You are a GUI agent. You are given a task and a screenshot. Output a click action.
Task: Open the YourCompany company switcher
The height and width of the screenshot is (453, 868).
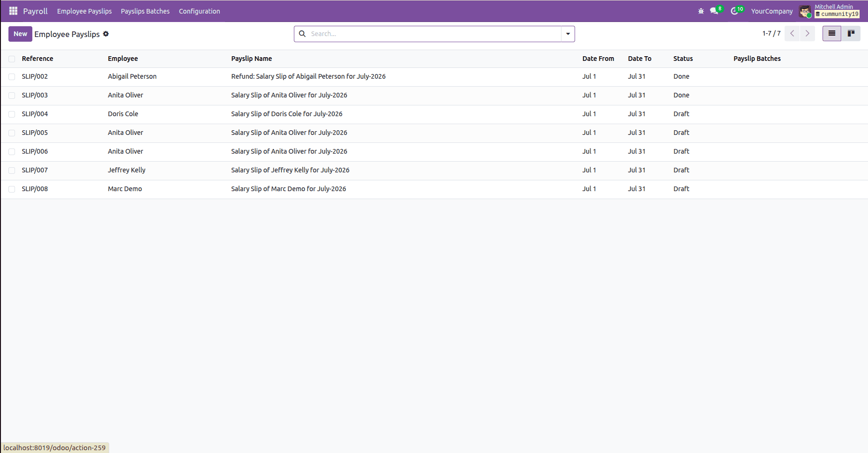pos(772,11)
